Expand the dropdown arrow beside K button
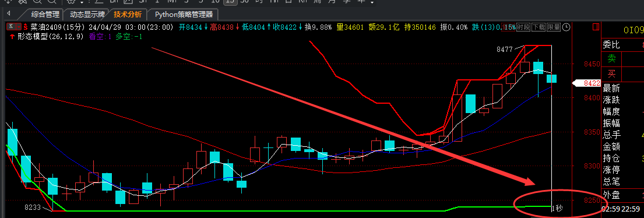The image size is (644, 218). pyautogui.click(x=19, y=27)
